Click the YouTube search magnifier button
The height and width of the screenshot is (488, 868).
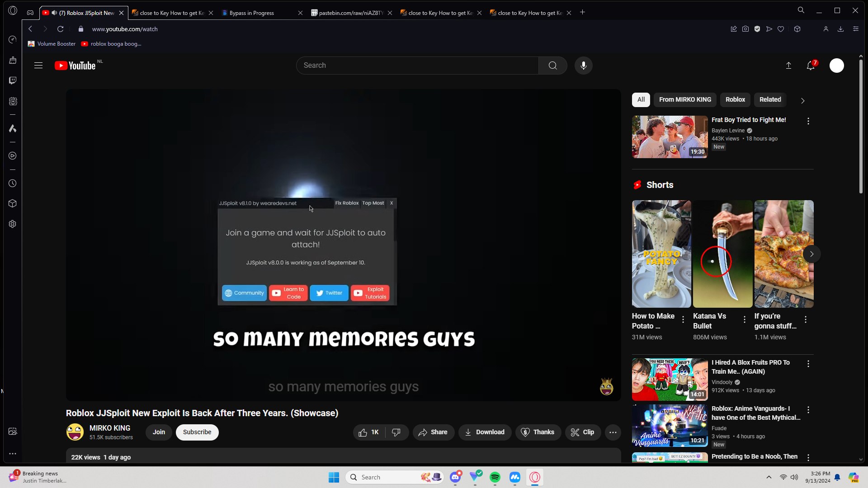552,66
